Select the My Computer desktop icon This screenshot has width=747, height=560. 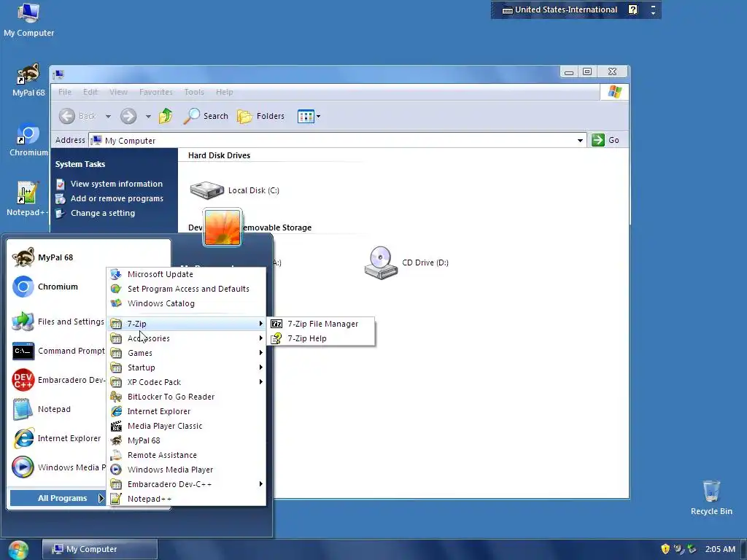pyautogui.click(x=28, y=20)
